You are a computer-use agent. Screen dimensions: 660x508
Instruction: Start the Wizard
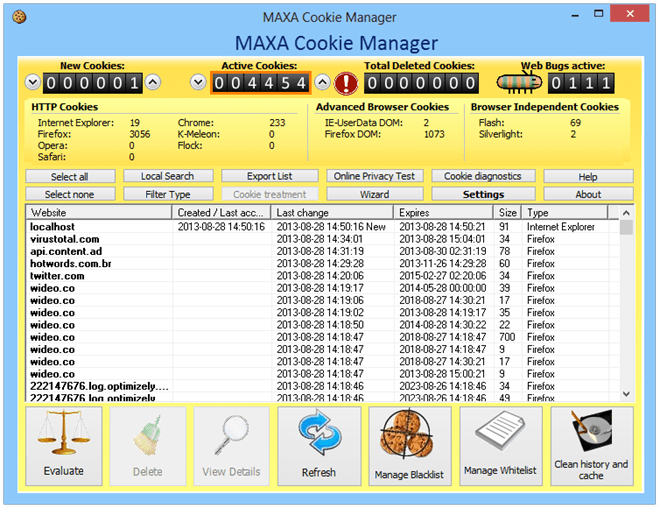coord(375,194)
